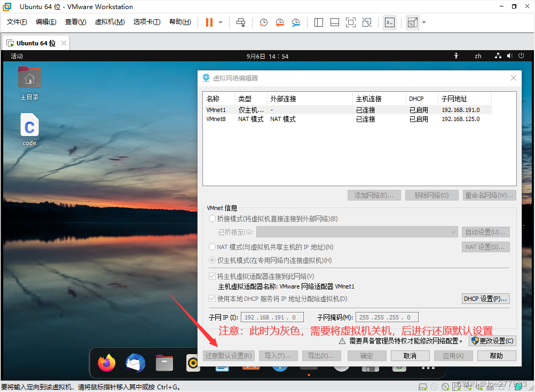Open the network status icon in the top bar
Screen dimensions: 535x392
pyautogui.click(x=498, y=56)
